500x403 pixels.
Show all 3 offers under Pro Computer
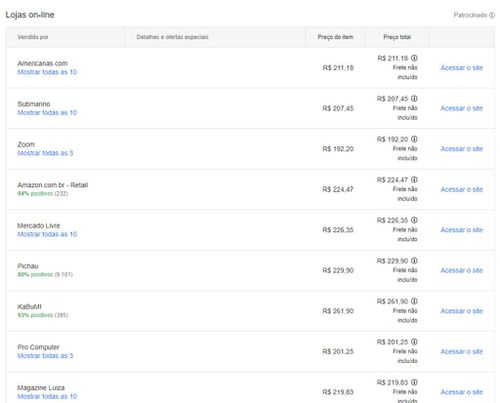45,356
